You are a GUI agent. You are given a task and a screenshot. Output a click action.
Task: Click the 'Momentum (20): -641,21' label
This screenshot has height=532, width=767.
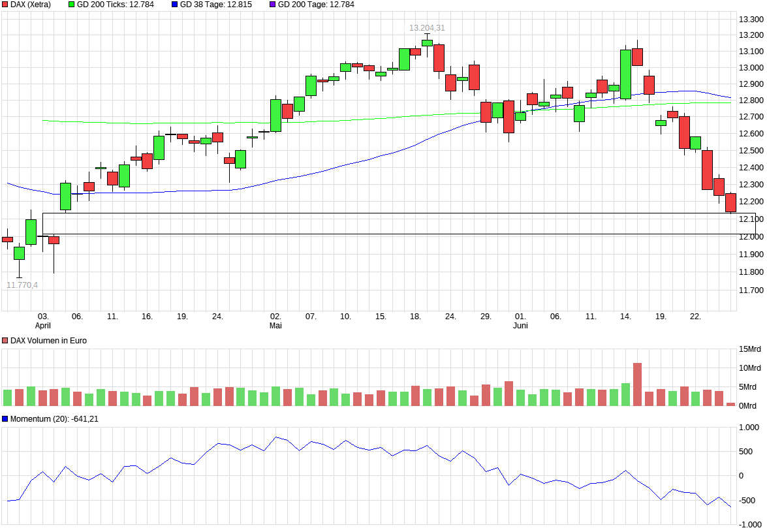[x=54, y=419]
